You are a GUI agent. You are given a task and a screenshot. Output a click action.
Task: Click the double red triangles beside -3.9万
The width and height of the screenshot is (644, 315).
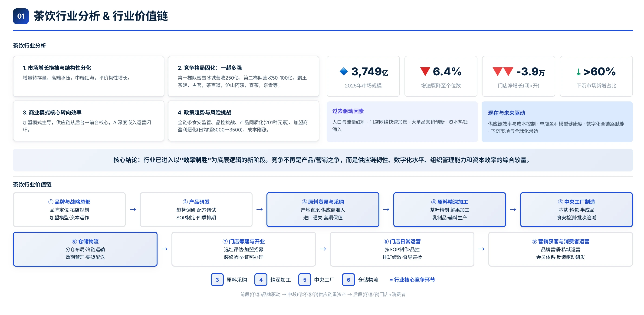503,71
